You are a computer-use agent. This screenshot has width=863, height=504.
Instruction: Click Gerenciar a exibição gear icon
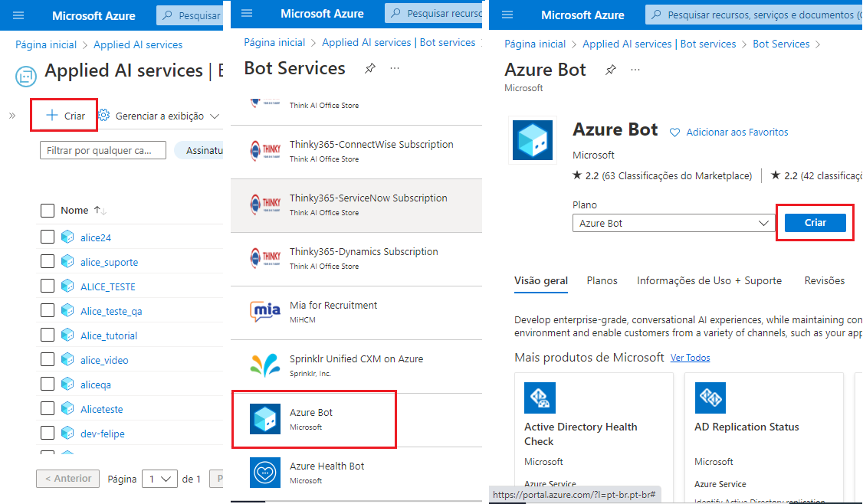(103, 116)
